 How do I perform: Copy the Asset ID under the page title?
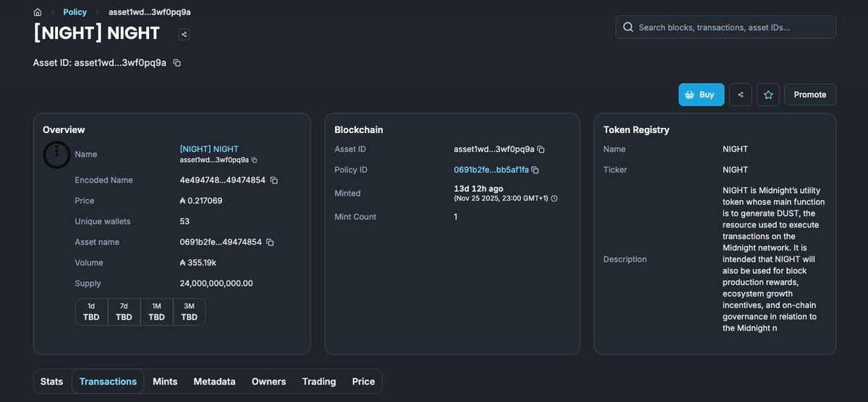[177, 63]
